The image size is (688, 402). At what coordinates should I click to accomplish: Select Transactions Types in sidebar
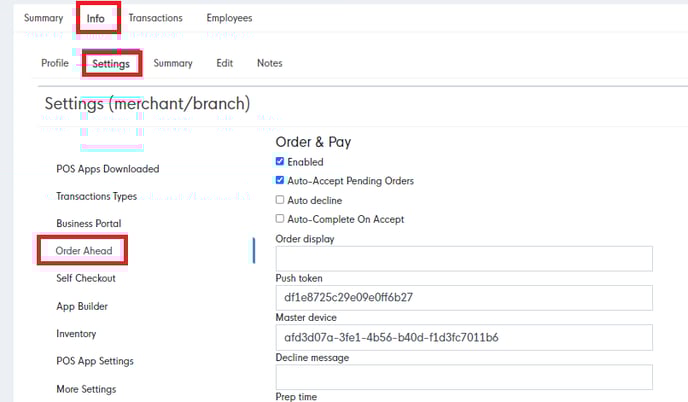tap(96, 196)
